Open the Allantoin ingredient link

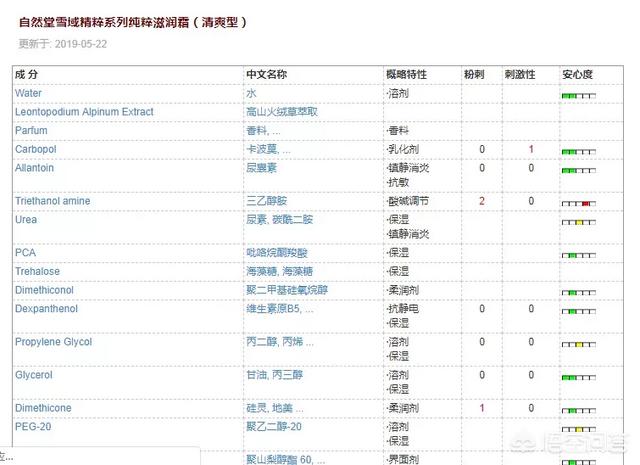click(34, 168)
